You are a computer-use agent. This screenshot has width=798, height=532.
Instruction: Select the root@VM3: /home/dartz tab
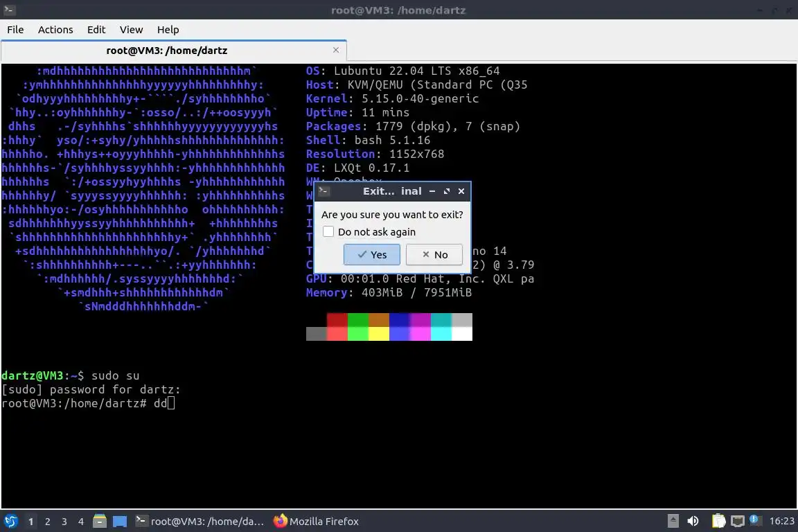[x=174, y=51]
